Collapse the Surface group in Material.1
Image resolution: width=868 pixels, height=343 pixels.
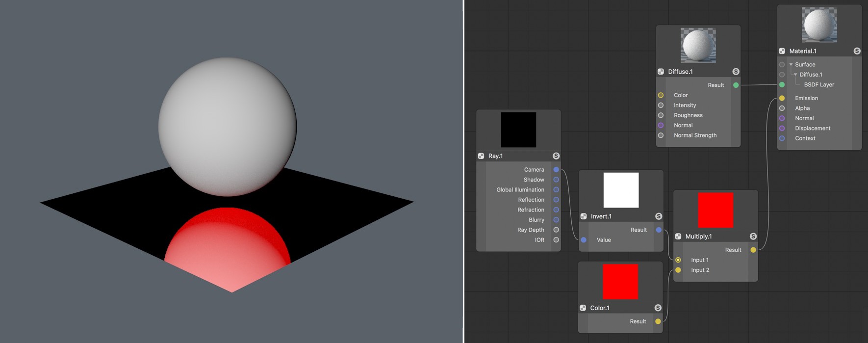click(791, 65)
